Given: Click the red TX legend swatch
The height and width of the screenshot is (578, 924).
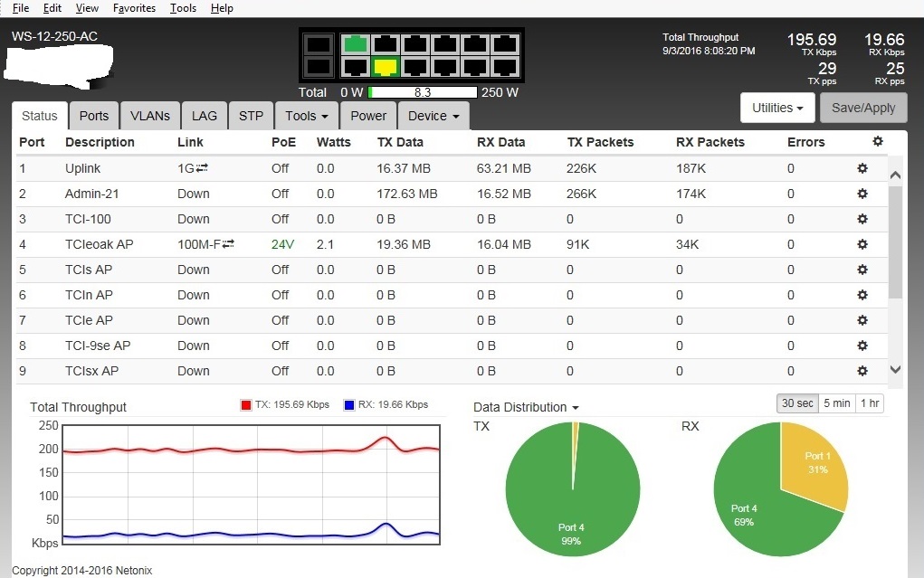Looking at the screenshot, I should [x=245, y=405].
